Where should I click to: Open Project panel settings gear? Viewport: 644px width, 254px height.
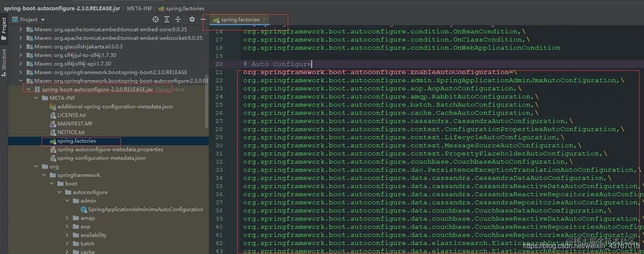click(x=192, y=19)
